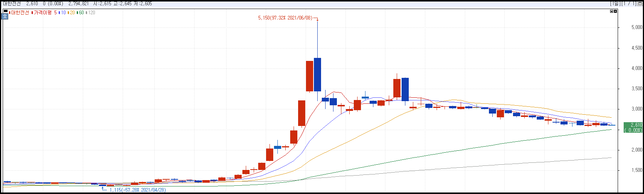
Task: Click the 대한전선 stock name in header
Action: (12, 3)
